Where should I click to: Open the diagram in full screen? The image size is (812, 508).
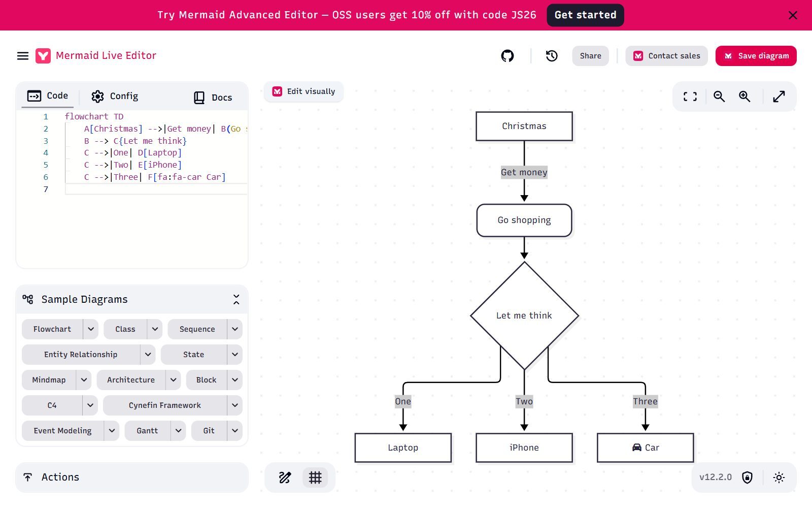coord(779,97)
